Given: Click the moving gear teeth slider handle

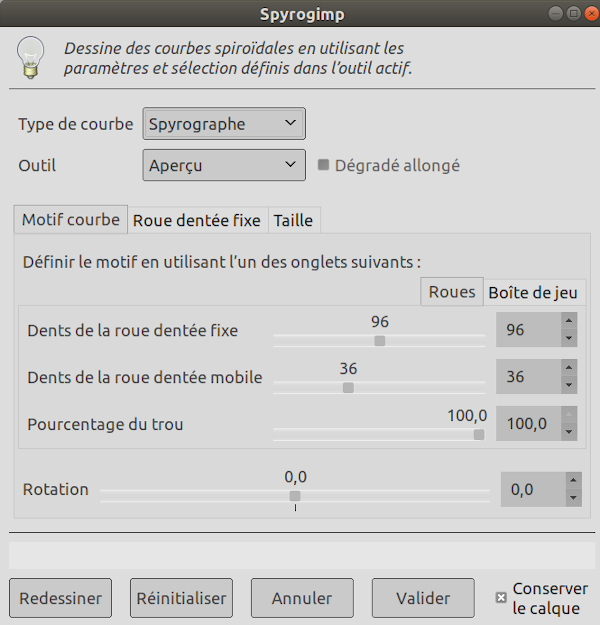Looking at the screenshot, I should click(348, 387).
